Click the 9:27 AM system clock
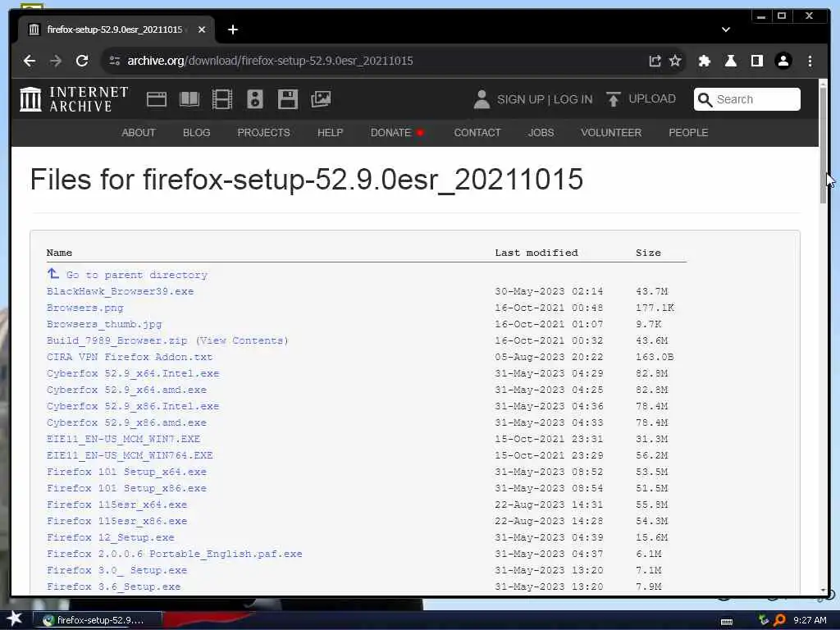Image resolution: width=840 pixels, height=630 pixels. point(810,620)
